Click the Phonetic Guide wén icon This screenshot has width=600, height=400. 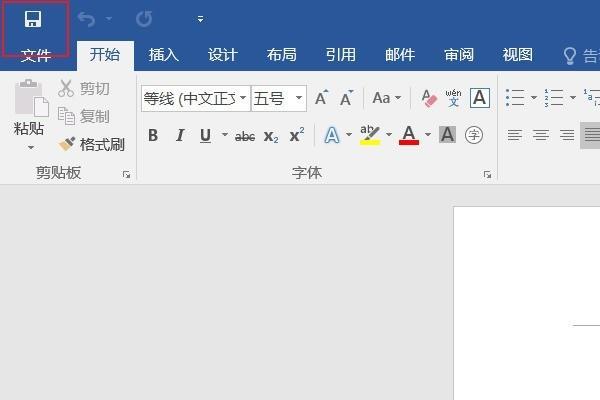point(453,98)
